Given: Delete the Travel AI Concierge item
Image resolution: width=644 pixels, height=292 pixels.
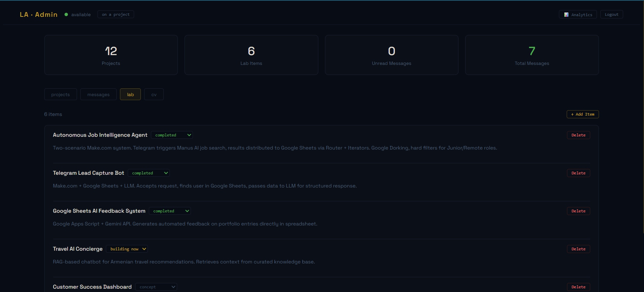Looking at the screenshot, I should pyautogui.click(x=578, y=249).
